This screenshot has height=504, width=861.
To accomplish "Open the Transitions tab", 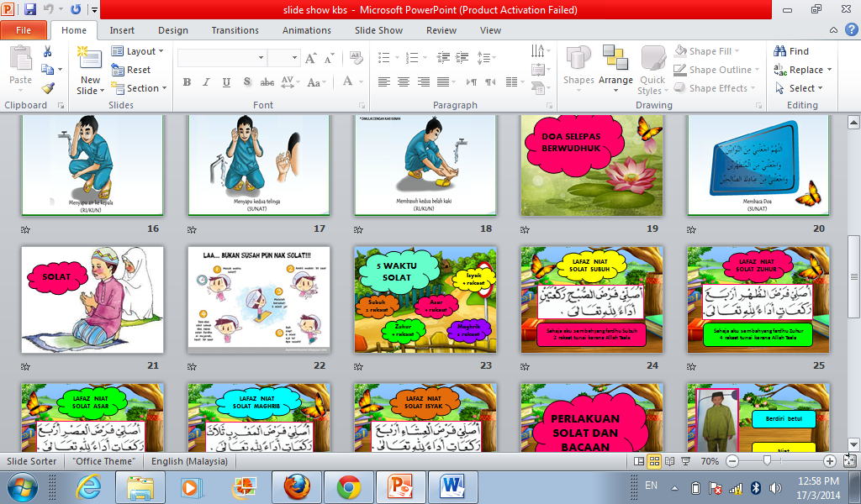I will [x=234, y=29].
